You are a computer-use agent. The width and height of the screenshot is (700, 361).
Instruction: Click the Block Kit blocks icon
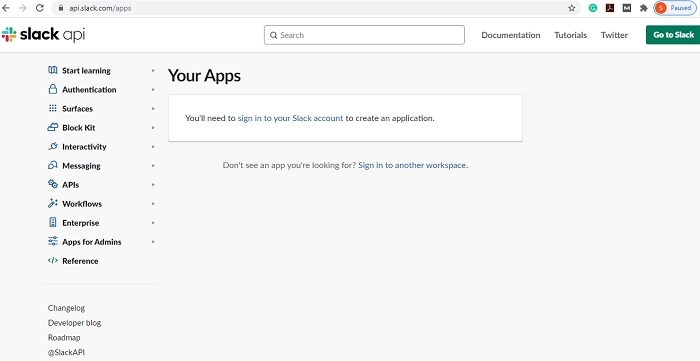point(53,127)
